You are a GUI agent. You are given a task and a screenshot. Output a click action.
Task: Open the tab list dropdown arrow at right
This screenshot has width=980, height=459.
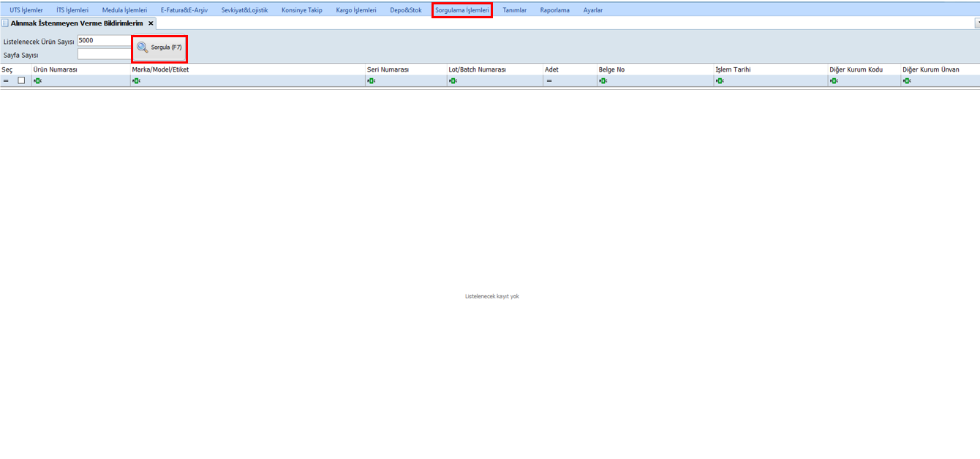(x=977, y=23)
